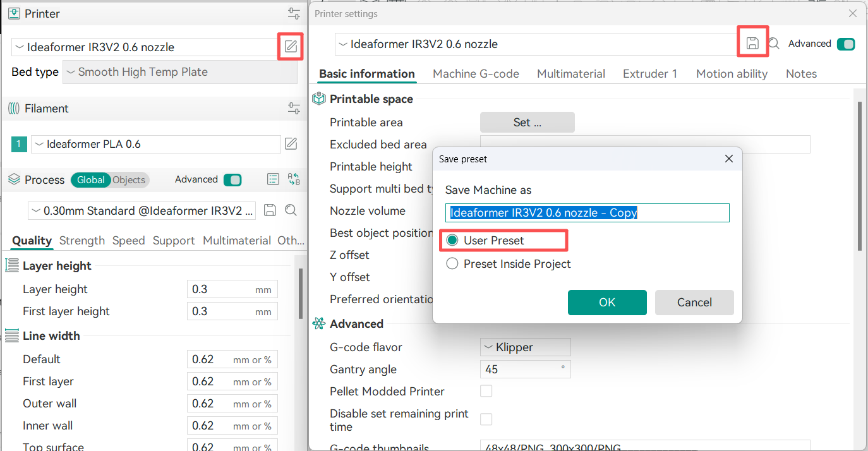868x451 pixels.
Task: Close the Save preset dialog
Action: coord(729,159)
